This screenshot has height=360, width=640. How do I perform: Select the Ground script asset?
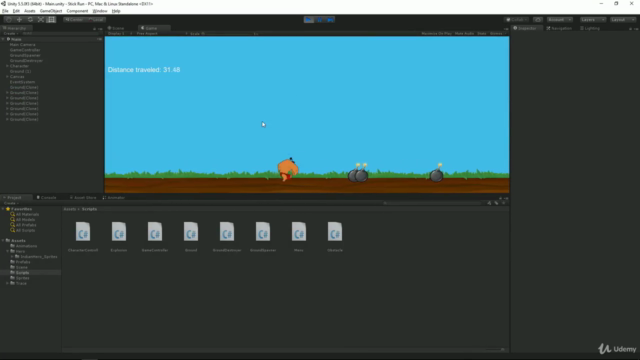click(x=191, y=237)
